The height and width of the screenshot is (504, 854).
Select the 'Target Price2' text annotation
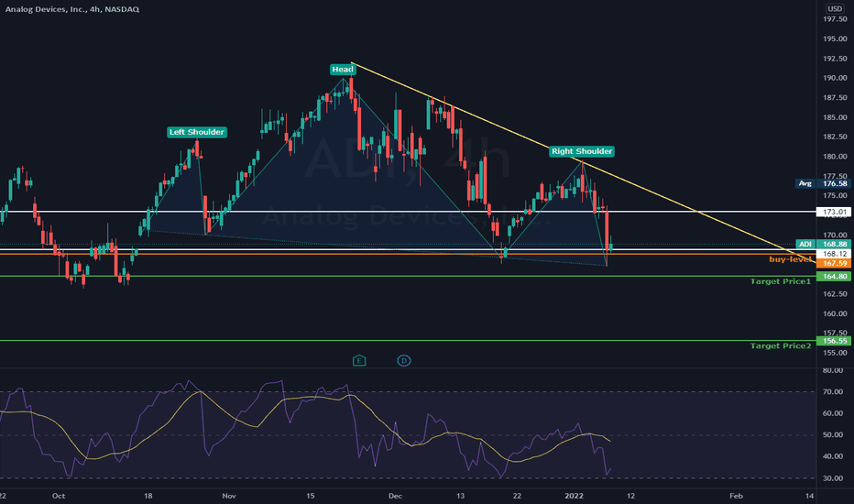click(781, 346)
